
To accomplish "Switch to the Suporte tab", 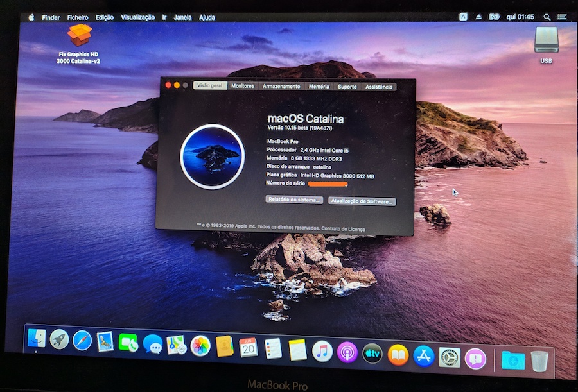I will tap(347, 87).
